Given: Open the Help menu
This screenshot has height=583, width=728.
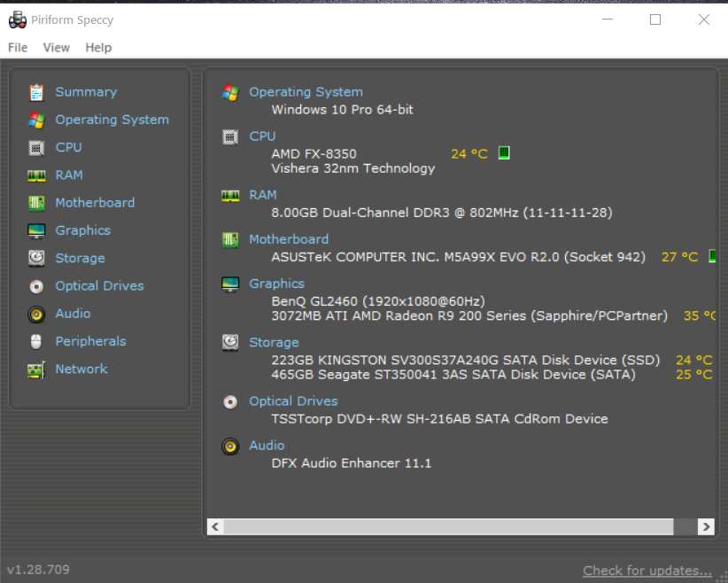Looking at the screenshot, I should 98,48.
